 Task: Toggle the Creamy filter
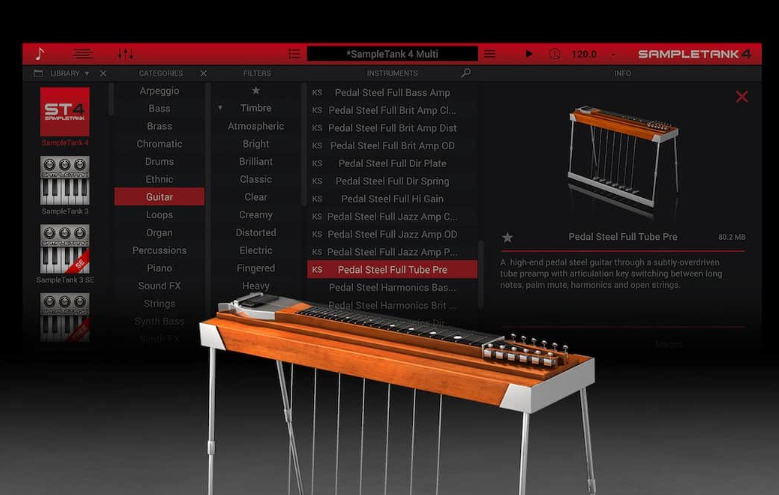[x=256, y=215]
